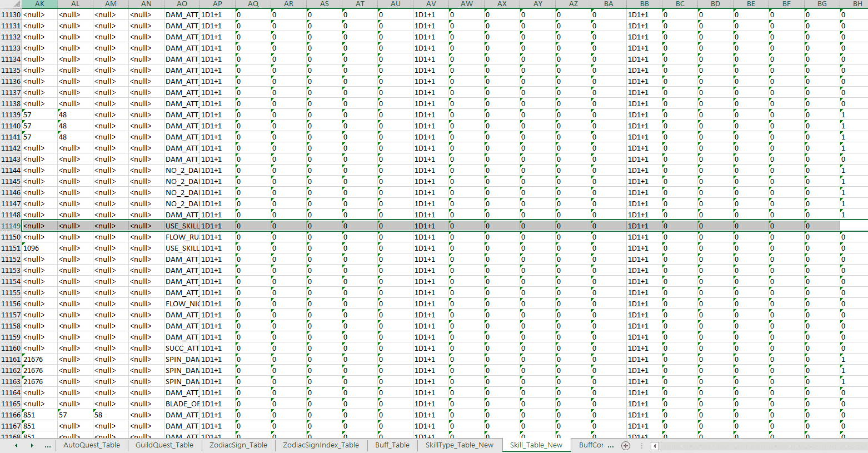
Task: Select row 11130 header
Action: (x=11, y=15)
